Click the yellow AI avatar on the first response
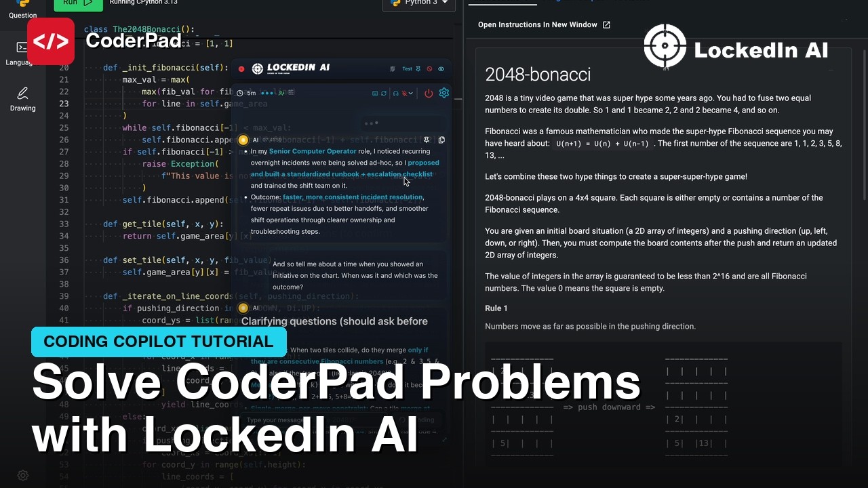 (243, 140)
